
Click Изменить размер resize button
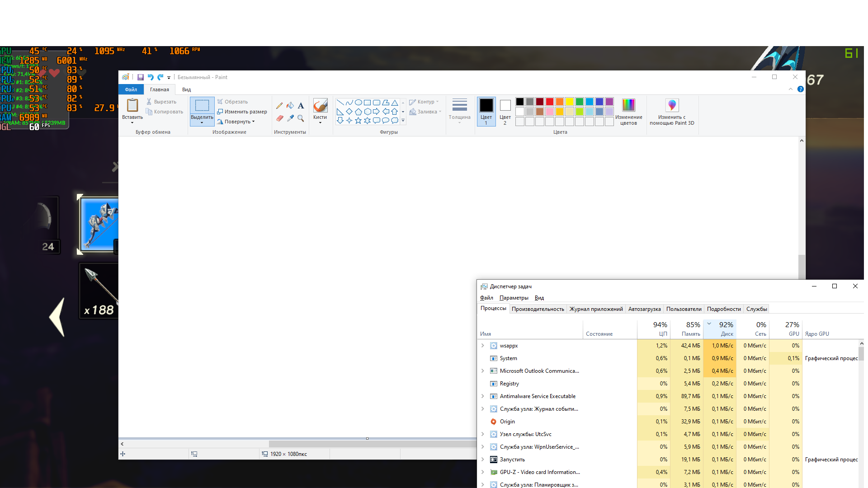(242, 112)
